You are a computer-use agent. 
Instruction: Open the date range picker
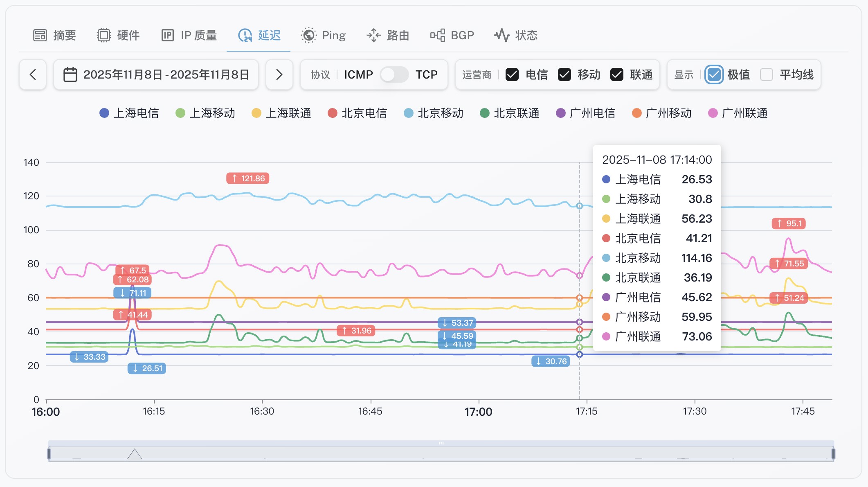pos(166,75)
